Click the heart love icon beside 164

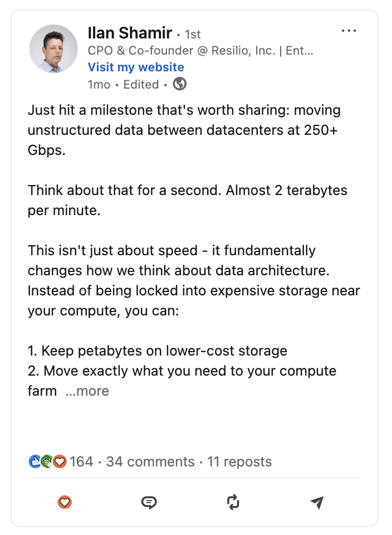pyautogui.click(x=60, y=461)
